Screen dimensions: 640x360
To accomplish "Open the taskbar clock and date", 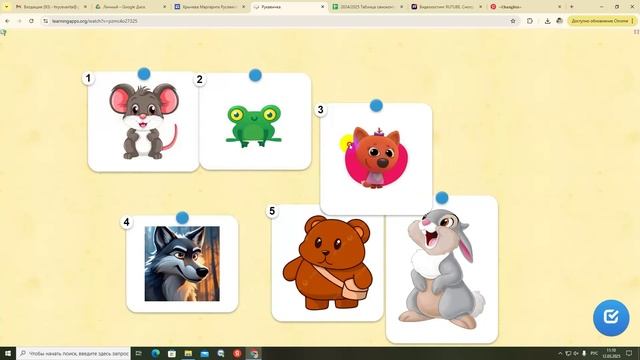I will point(611,353).
